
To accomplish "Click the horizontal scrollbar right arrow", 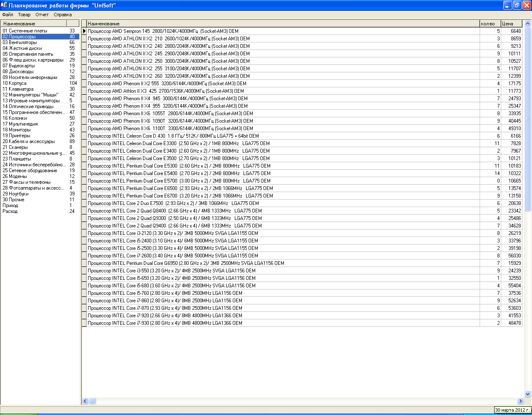I will coord(520,401).
